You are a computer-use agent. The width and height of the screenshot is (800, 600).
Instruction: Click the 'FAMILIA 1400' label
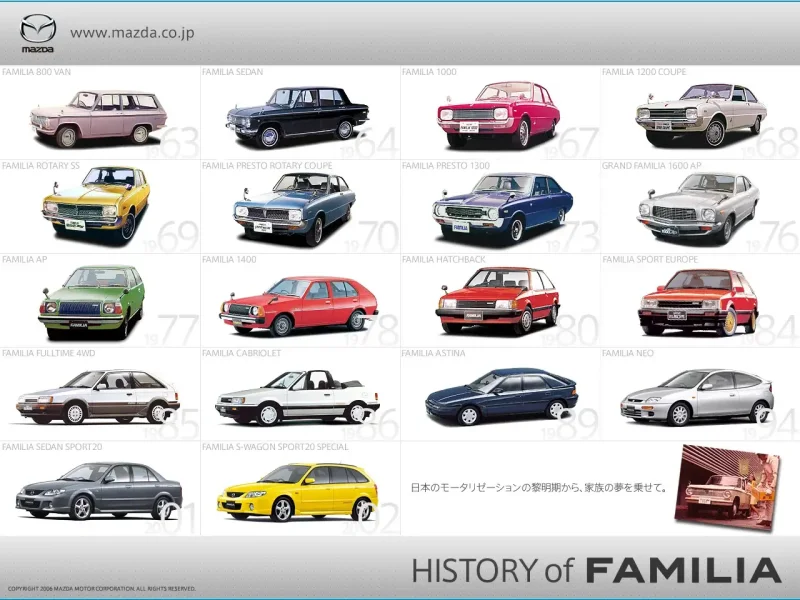(x=229, y=260)
